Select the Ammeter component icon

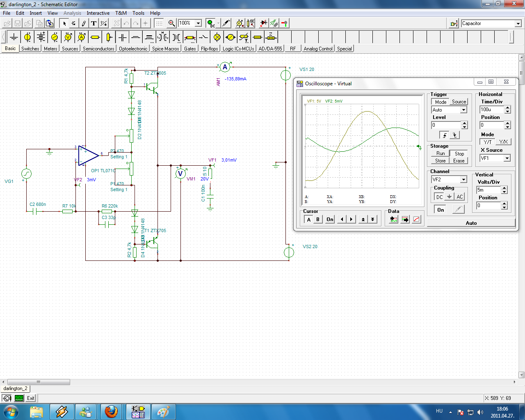pos(82,37)
